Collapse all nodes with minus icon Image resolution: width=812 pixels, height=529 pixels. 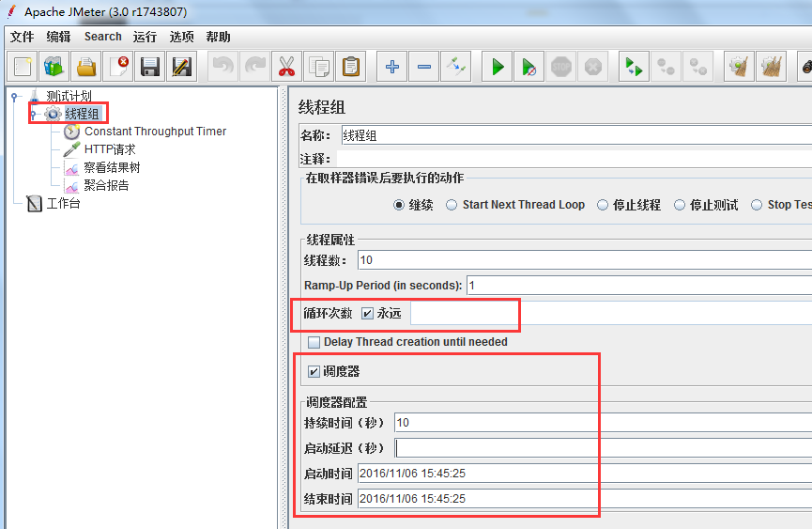[424, 67]
